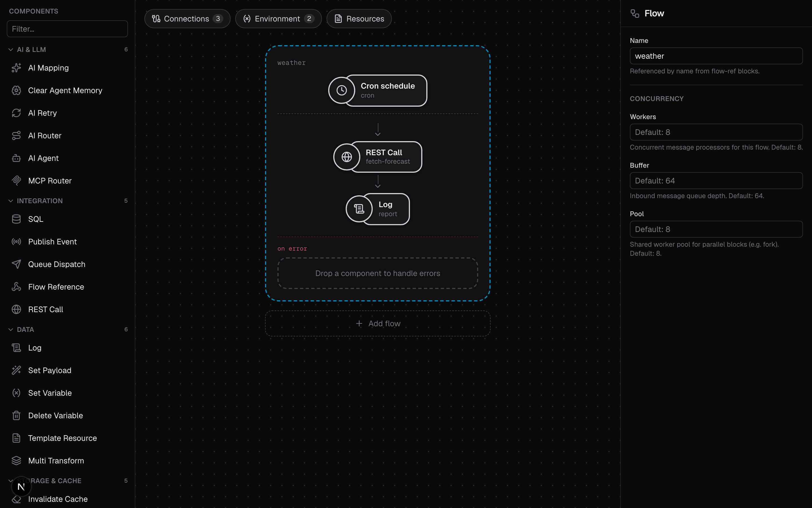Viewport: 812px width, 508px height.
Task: Click the Template Resource label
Action: (x=62, y=438)
